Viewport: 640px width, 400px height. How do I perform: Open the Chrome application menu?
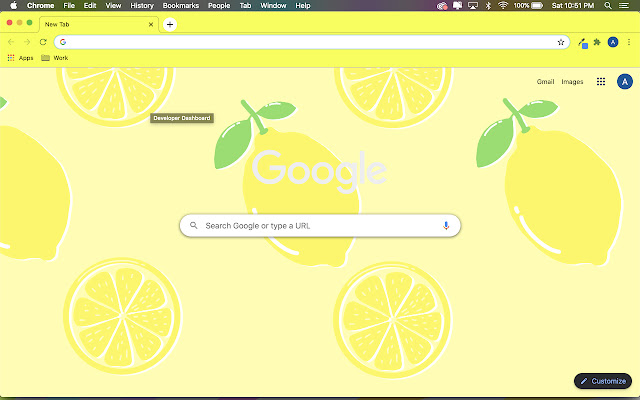click(x=40, y=5)
